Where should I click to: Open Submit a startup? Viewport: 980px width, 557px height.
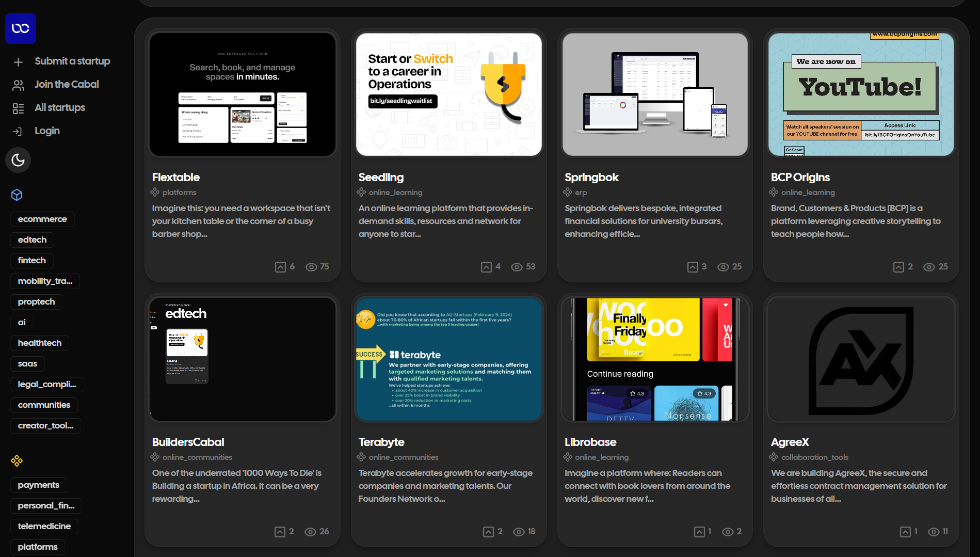pyautogui.click(x=72, y=61)
